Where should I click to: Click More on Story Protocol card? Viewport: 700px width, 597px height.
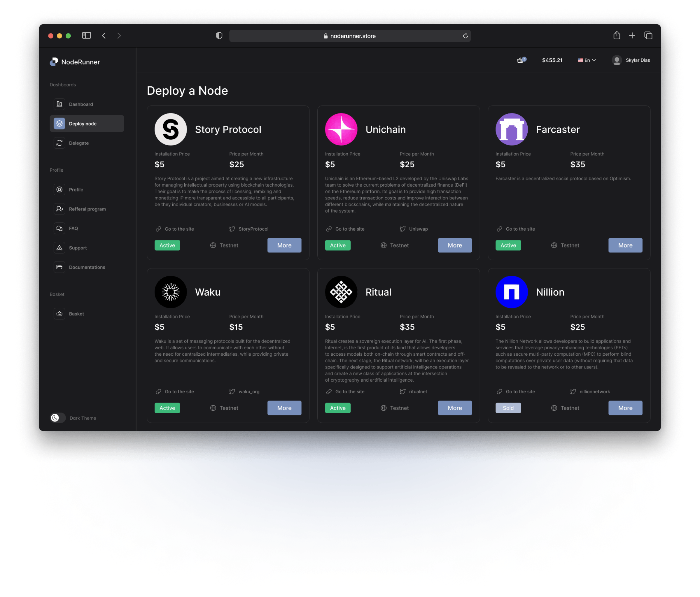(284, 245)
